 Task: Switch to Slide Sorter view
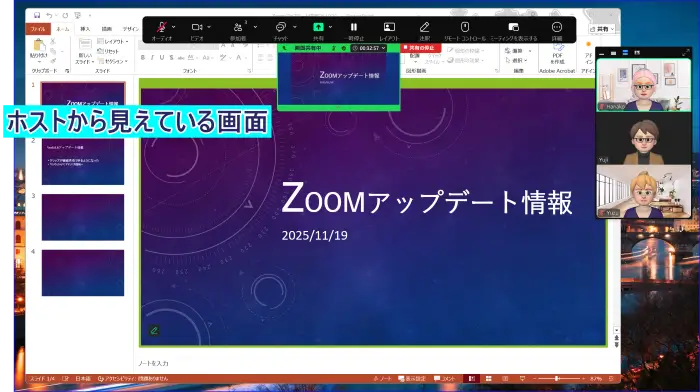pyautogui.click(x=488, y=379)
